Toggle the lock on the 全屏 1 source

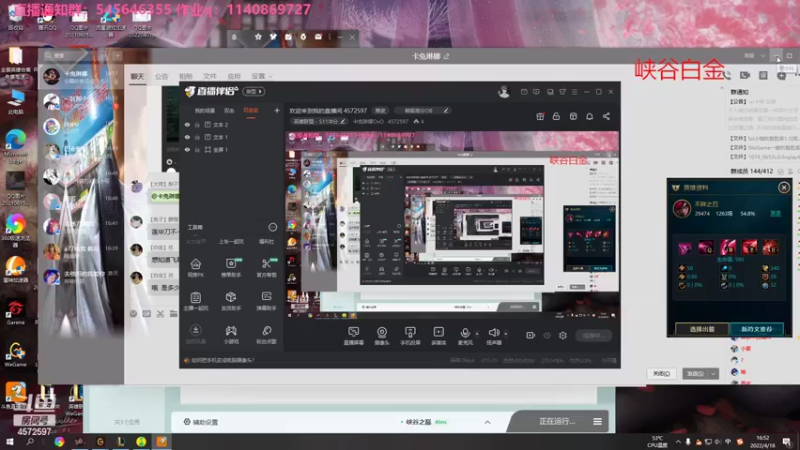pyautogui.click(x=197, y=149)
